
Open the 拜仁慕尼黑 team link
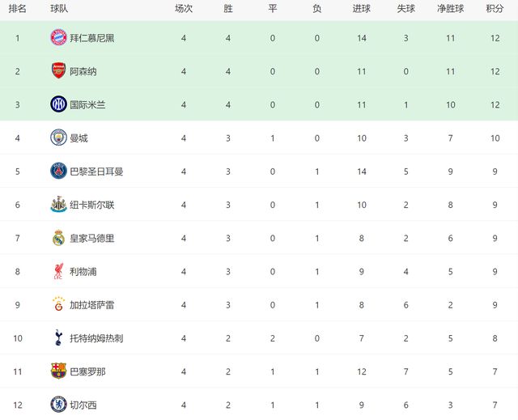(92, 38)
